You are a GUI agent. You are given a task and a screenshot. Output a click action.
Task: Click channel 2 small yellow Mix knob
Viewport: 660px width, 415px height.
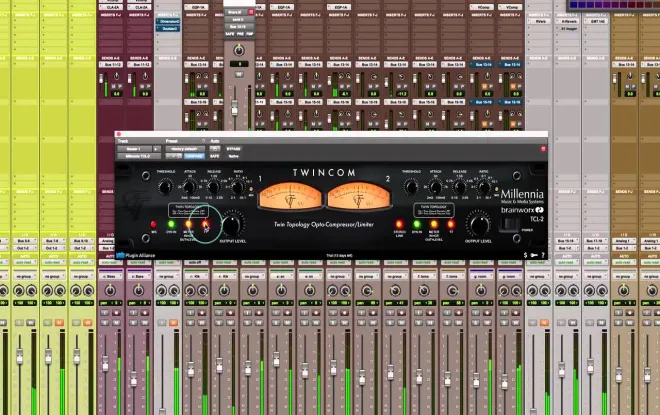click(497, 190)
